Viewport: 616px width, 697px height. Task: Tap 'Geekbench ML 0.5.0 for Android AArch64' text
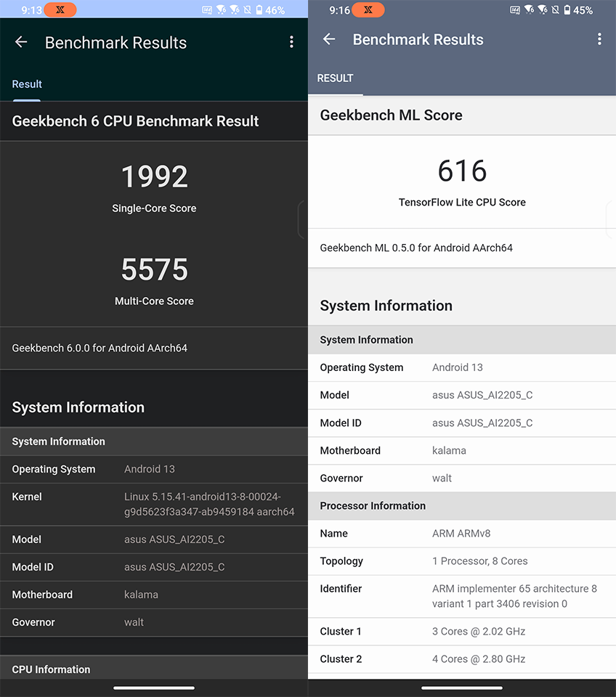pyautogui.click(x=416, y=248)
